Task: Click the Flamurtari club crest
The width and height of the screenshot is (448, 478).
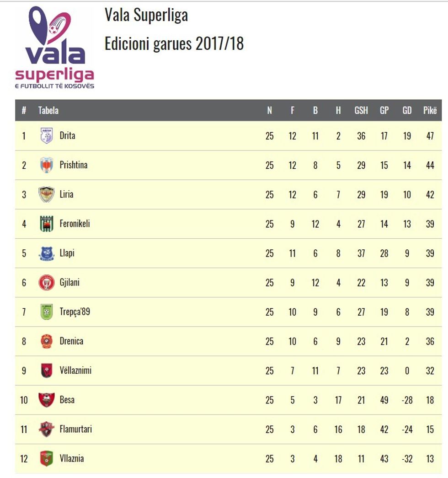Action: click(x=47, y=429)
